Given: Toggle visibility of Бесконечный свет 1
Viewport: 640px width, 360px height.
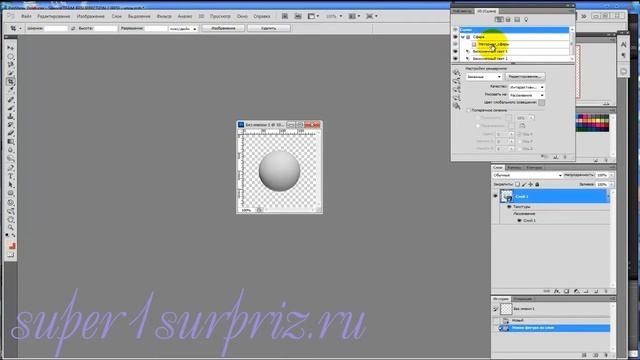Looking at the screenshot, I should tap(456, 51).
